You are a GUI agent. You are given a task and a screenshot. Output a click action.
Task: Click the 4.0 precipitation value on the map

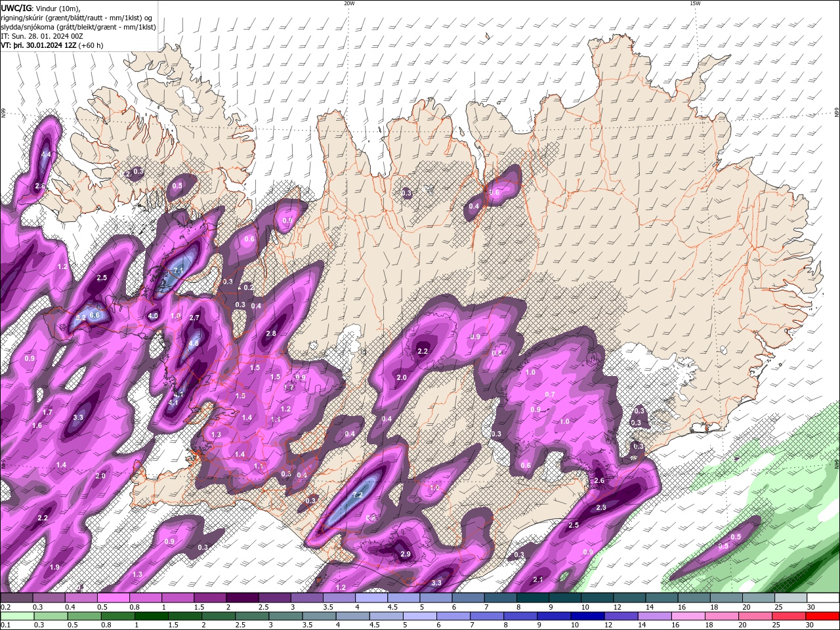152,316
